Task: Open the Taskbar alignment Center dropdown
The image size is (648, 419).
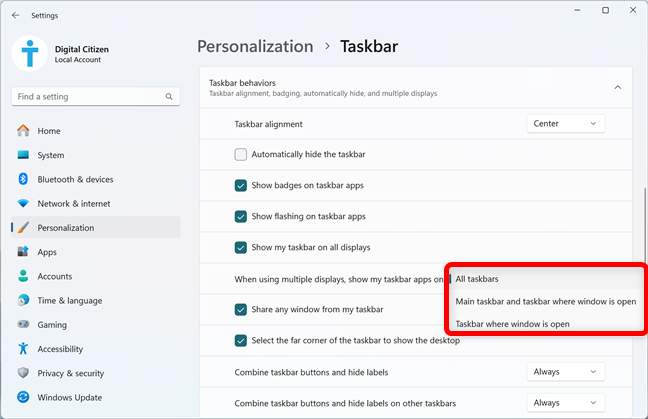Action: pyautogui.click(x=565, y=124)
